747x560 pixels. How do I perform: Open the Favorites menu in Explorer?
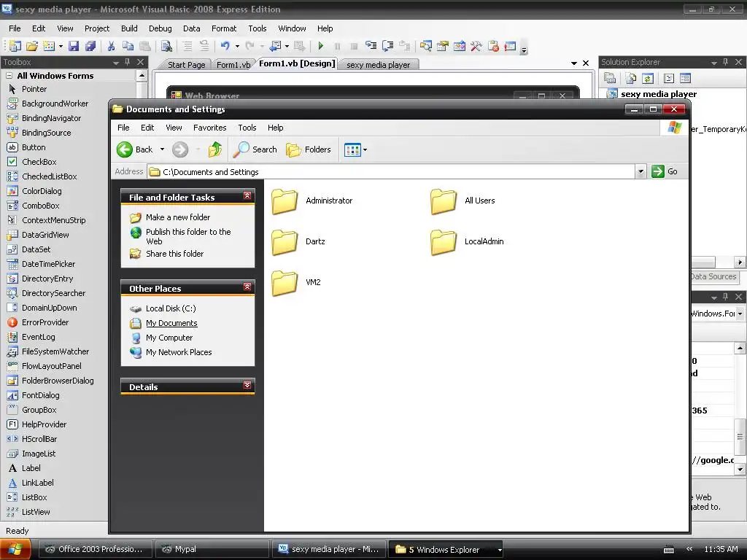point(209,128)
